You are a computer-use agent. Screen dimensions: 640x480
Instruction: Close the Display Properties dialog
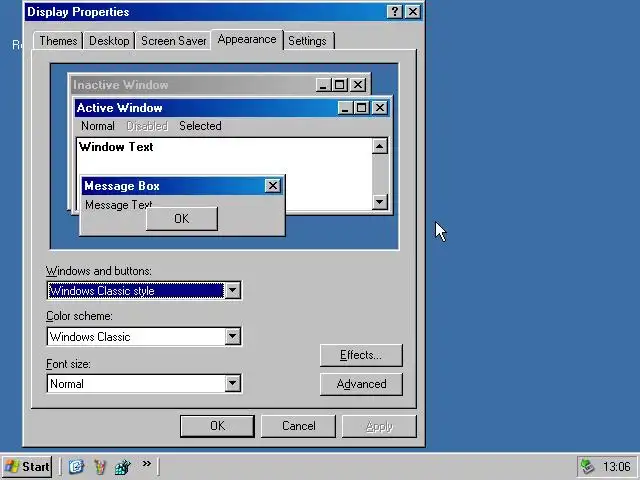(413, 12)
